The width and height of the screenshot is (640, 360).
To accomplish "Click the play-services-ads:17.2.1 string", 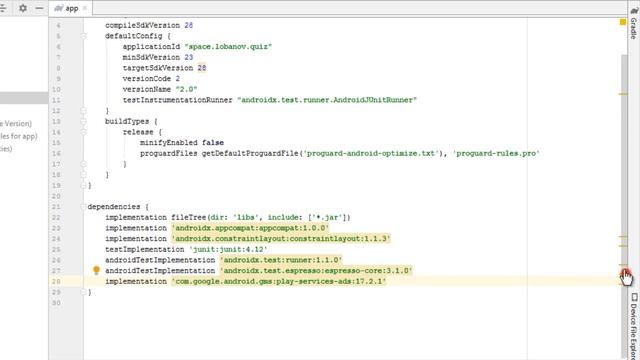I will click(x=278, y=281).
